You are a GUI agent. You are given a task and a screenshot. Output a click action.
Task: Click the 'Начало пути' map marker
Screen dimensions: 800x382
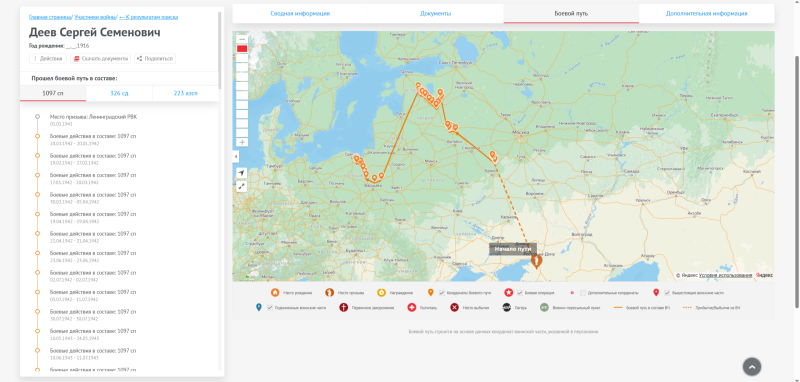pos(536,261)
